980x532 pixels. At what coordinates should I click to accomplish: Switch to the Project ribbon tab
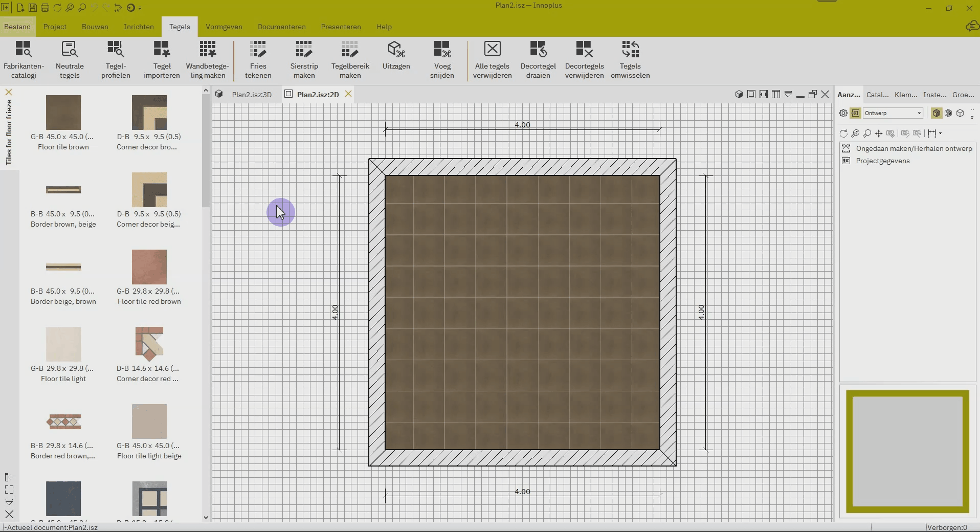(55, 27)
